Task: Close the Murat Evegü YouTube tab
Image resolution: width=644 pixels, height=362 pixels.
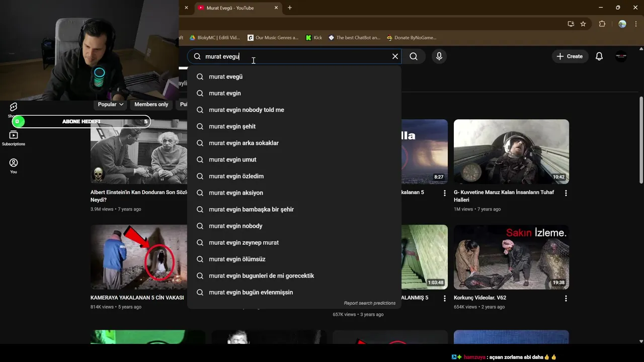Action: (x=276, y=8)
